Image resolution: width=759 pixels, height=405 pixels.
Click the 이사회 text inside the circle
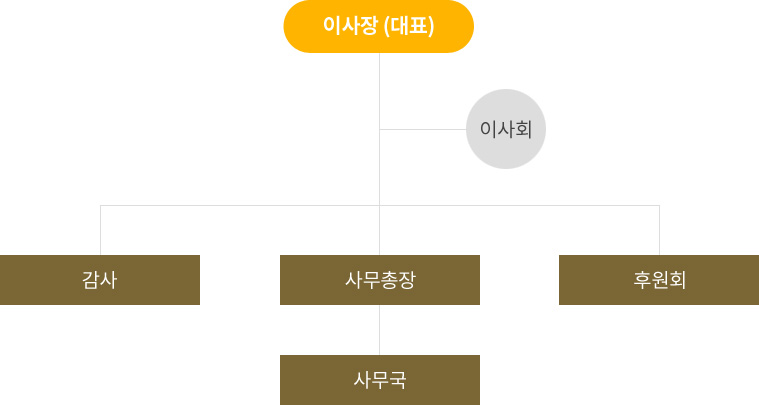(506, 129)
